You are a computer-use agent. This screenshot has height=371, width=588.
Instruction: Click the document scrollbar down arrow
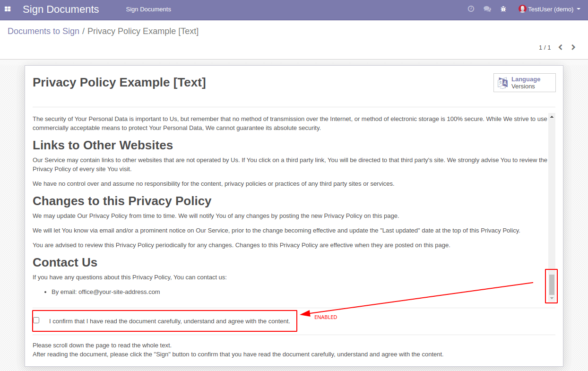pyautogui.click(x=552, y=298)
